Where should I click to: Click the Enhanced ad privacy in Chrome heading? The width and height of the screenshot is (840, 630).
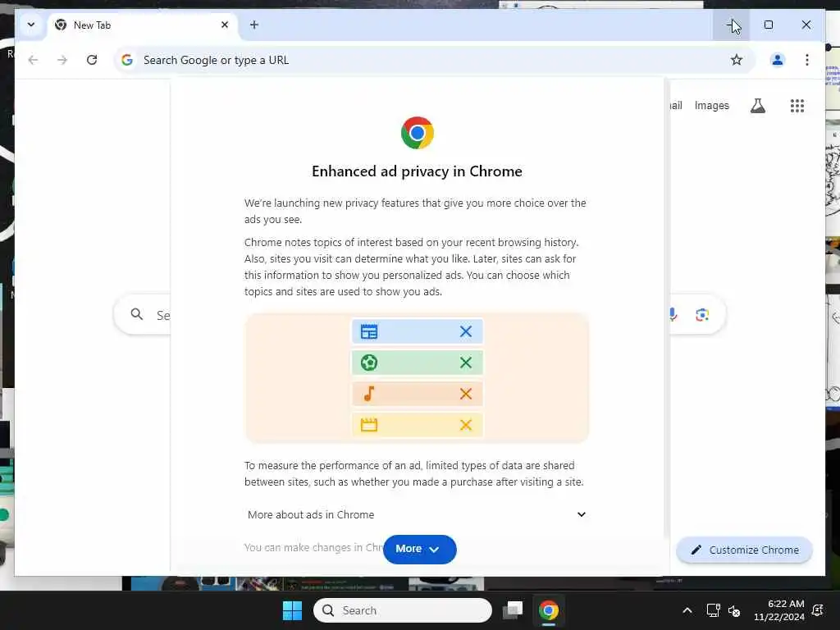(417, 171)
